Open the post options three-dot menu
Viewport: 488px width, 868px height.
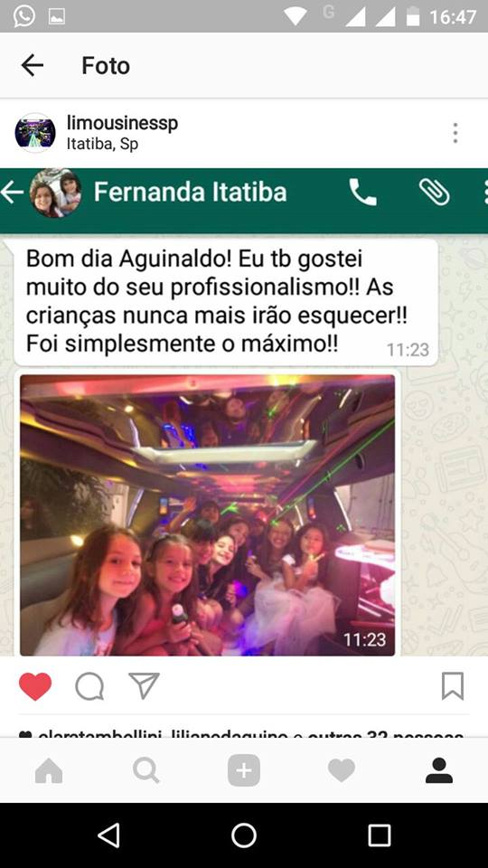coord(455,133)
